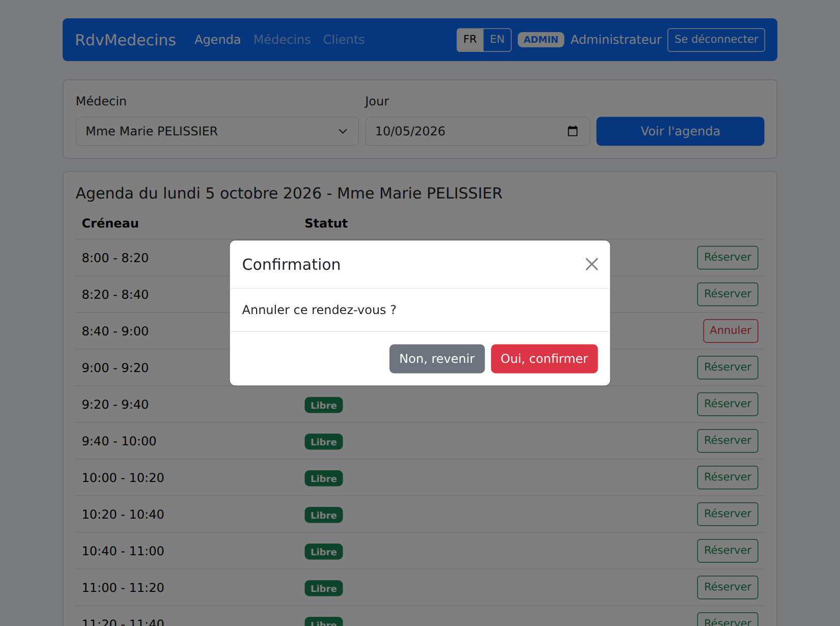Click the ADMIN role badge

541,40
